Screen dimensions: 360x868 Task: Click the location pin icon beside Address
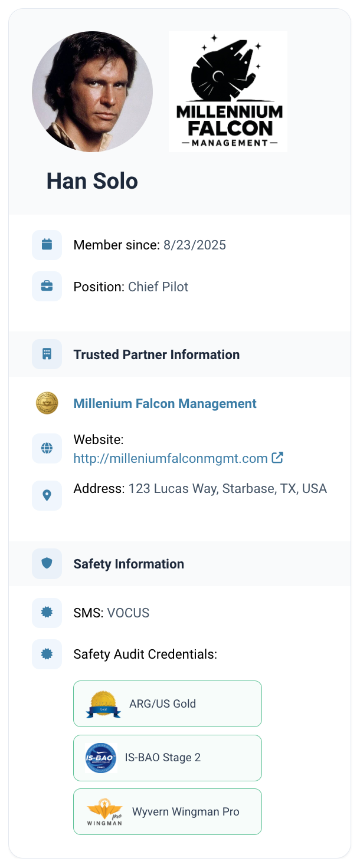click(47, 495)
